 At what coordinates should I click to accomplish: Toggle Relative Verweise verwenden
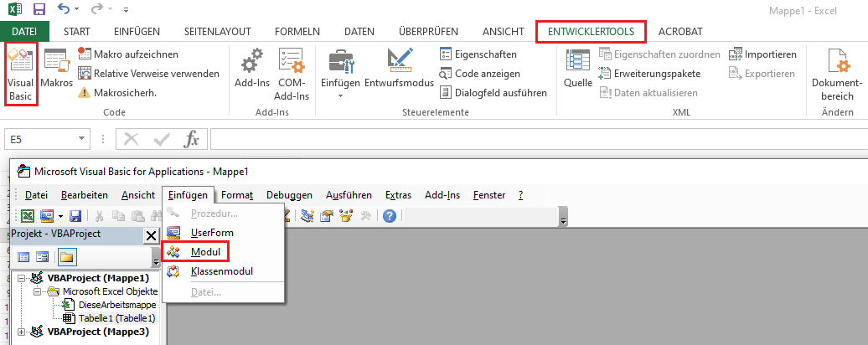click(x=148, y=73)
